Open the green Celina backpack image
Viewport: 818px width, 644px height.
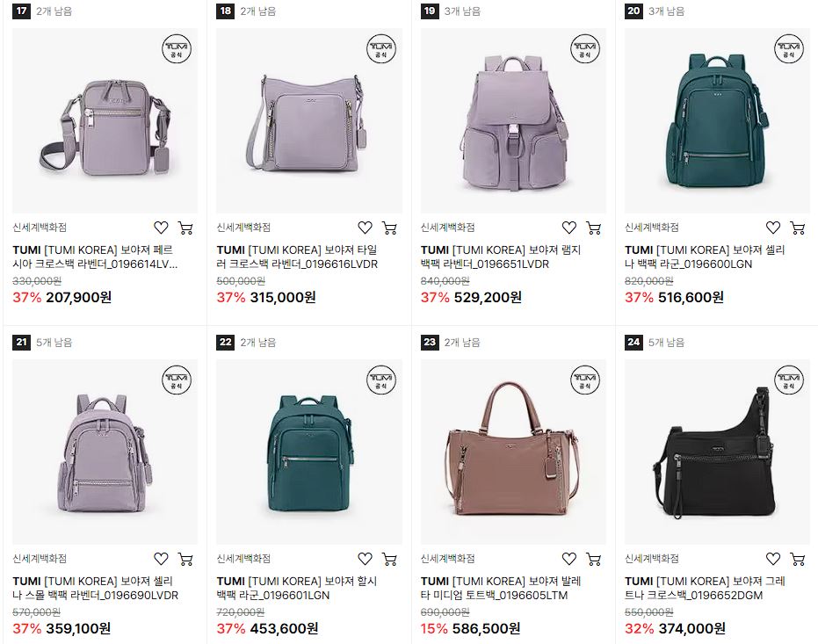(717, 120)
